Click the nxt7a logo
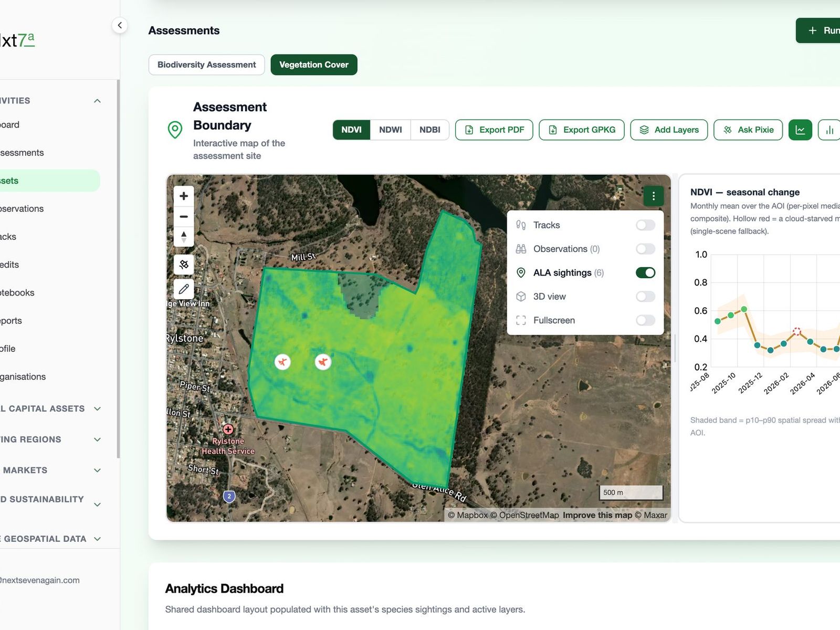Screen dimensions: 840x630 pos(17,40)
